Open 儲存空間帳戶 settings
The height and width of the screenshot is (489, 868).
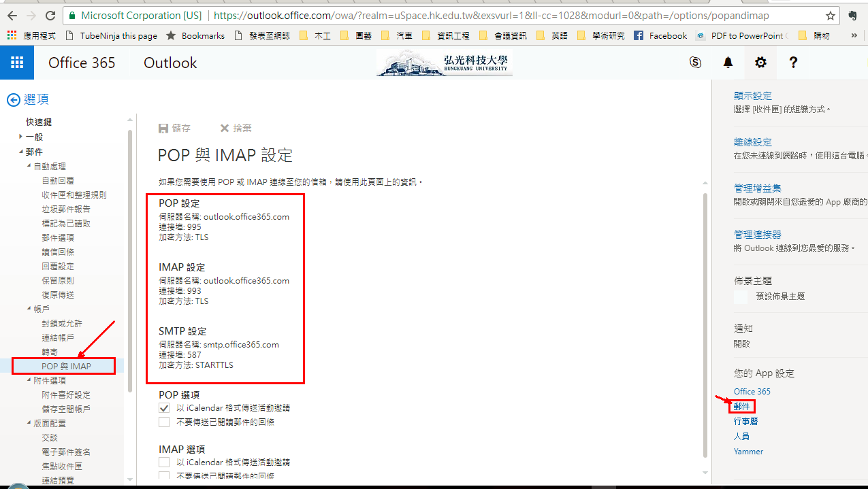(66, 409)
